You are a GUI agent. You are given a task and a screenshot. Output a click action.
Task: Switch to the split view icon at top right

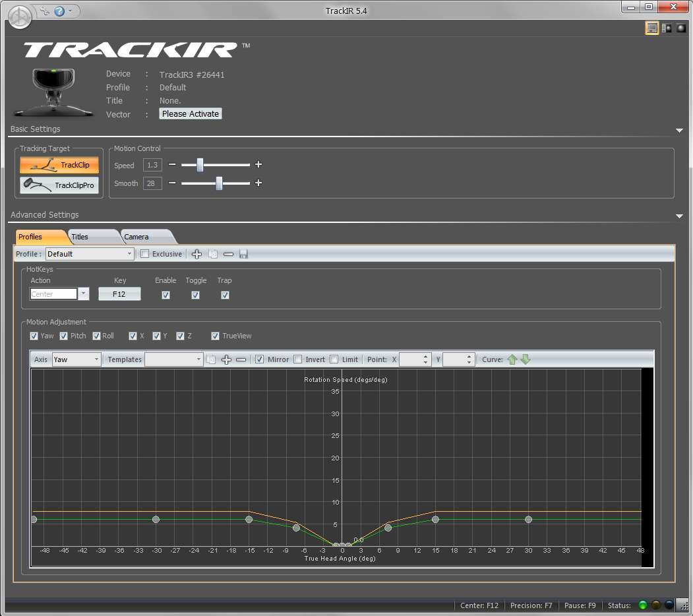point(667,28)
